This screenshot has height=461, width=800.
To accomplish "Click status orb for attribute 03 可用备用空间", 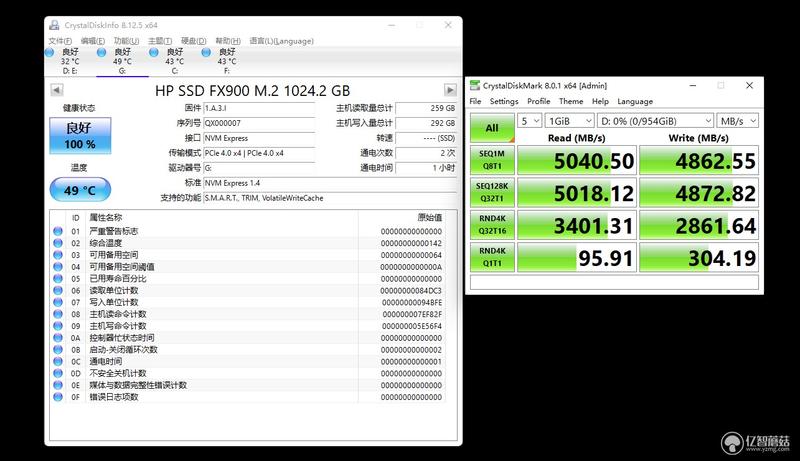I will coord(58,255).
